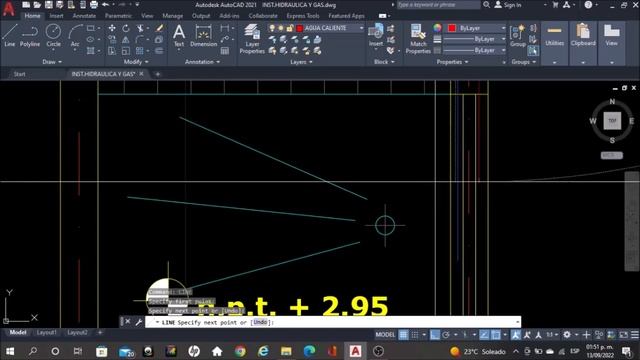Click the Undo option in command line
Viewport: 640px width, 360px height.
260,322
